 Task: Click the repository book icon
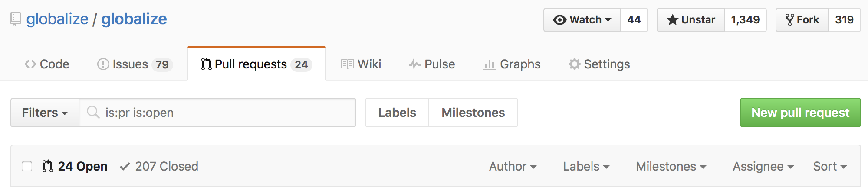(16, 19)
